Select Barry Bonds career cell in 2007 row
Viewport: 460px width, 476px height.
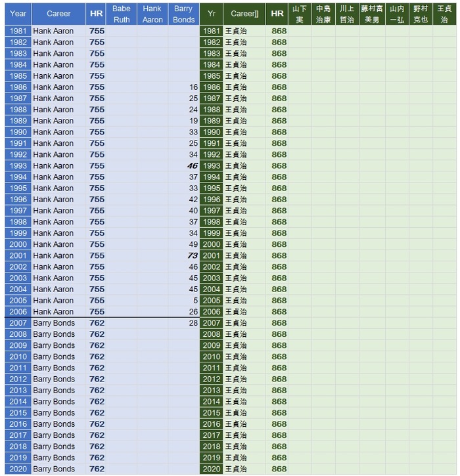pyautogui.click(x=58, y=323)
